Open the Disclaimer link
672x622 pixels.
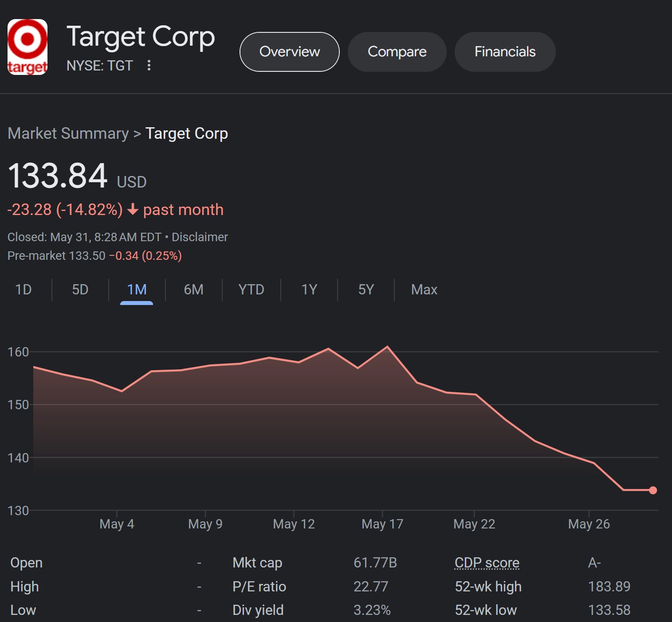tap(200, 237)
